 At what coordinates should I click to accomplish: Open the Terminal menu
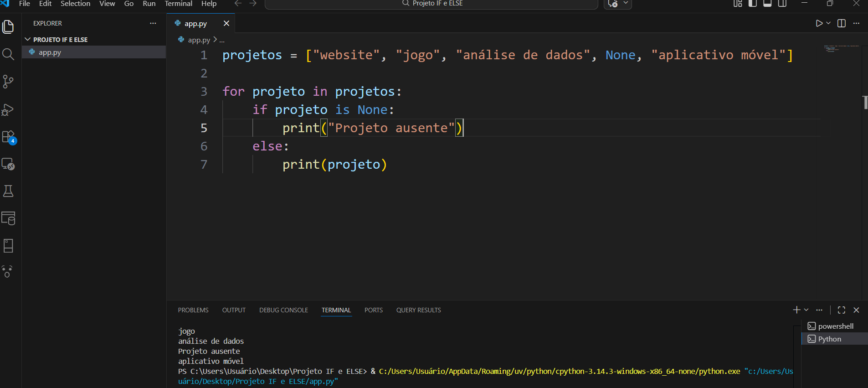tap(178, 4)
